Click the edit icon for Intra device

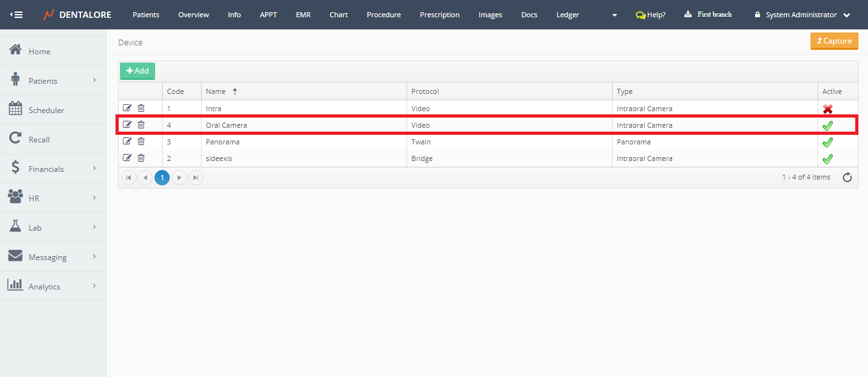(x=127, y=109)
